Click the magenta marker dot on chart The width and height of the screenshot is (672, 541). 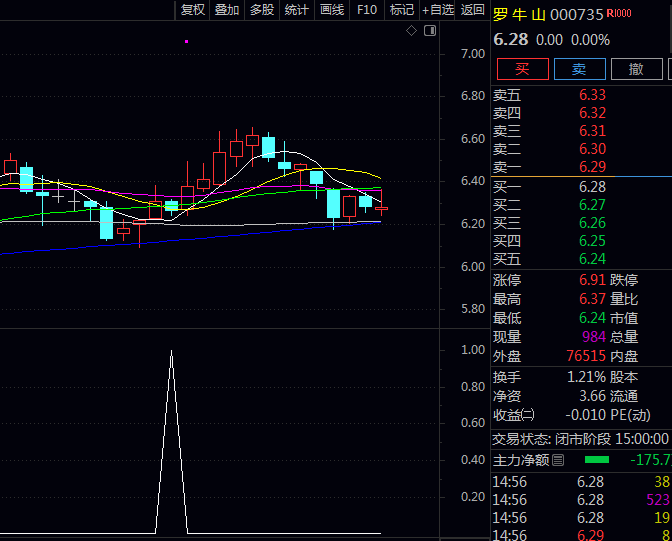pos(187,41)
